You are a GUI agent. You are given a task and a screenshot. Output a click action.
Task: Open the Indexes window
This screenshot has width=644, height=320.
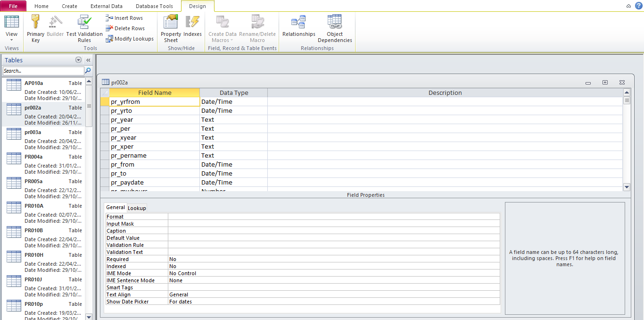click(x=192, y=23)
